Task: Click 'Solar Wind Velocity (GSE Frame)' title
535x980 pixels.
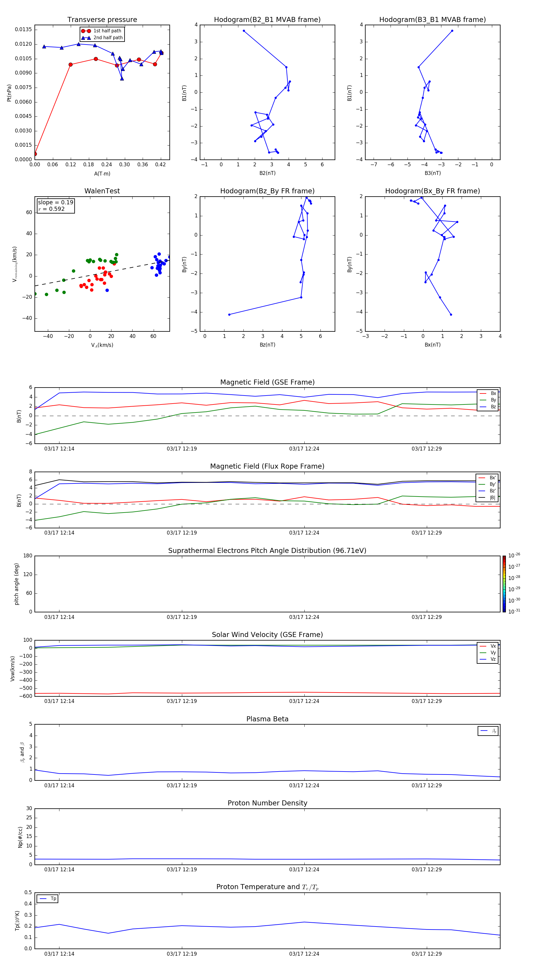Action: (267, 635)
